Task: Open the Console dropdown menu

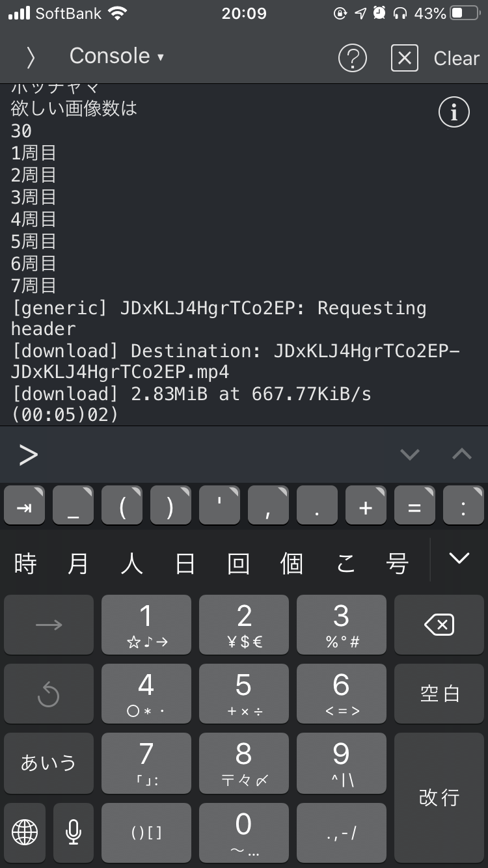Action: [x=117, y=57]
